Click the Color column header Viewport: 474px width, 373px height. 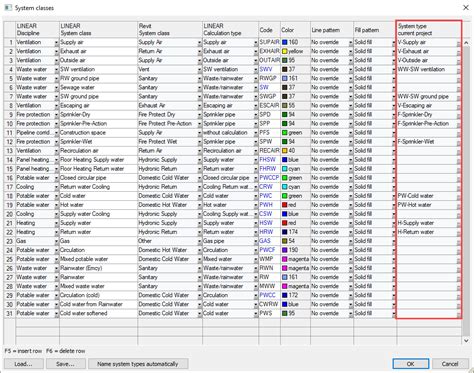point(295,30)
